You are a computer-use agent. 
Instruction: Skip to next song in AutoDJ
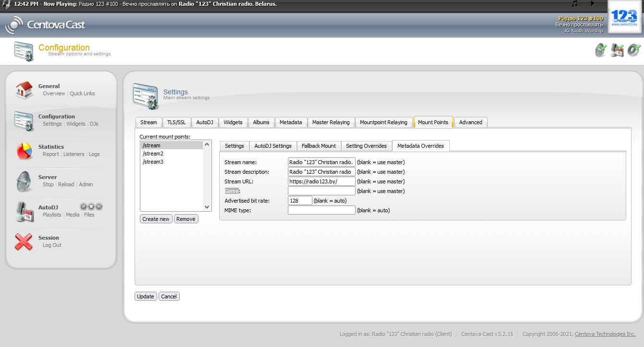99,206
